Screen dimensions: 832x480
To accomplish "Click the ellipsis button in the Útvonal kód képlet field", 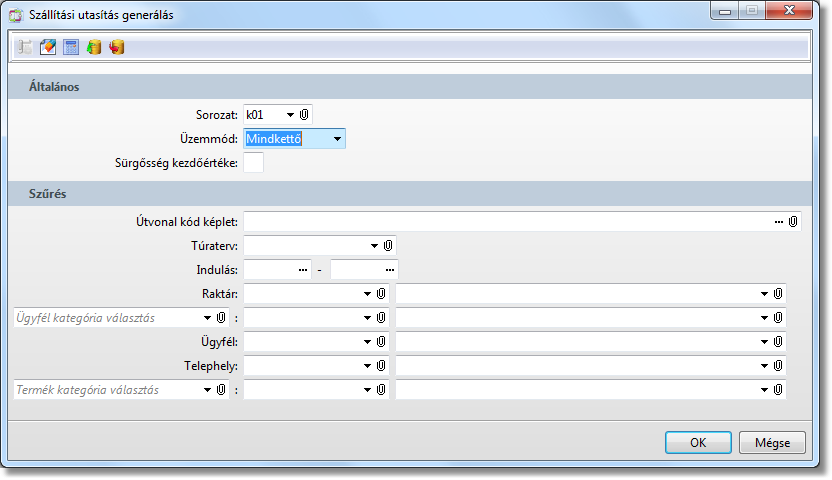I will click(779, 221).
